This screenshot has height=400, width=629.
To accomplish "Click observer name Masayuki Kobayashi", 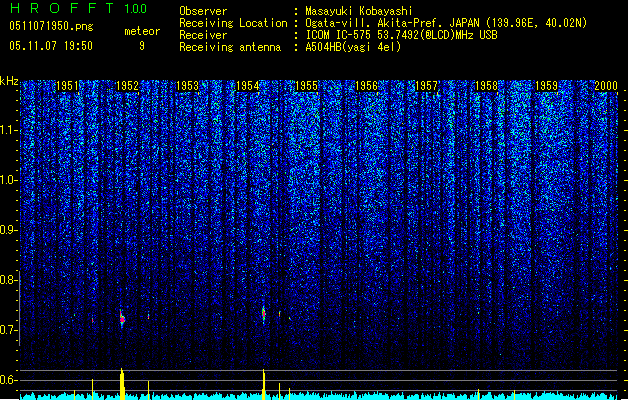I will (x=359, y=11).
